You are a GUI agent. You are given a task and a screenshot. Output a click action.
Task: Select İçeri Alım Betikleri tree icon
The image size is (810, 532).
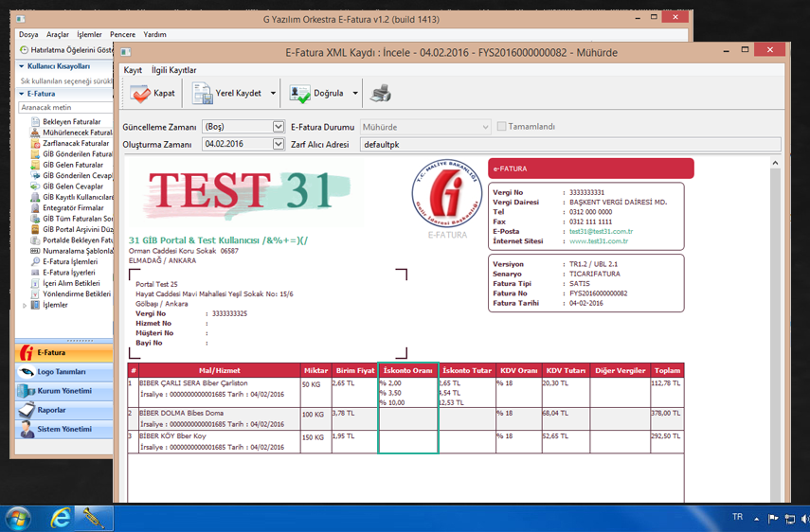35,283
